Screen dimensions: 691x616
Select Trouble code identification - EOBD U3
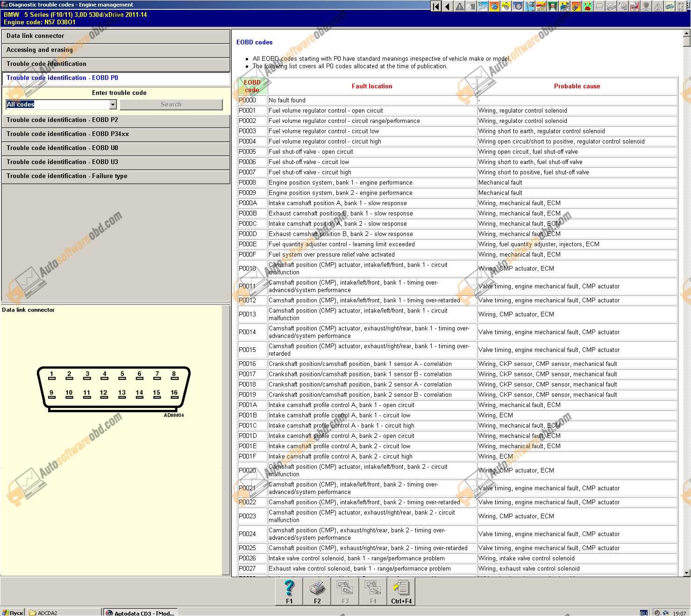point(116,162)
